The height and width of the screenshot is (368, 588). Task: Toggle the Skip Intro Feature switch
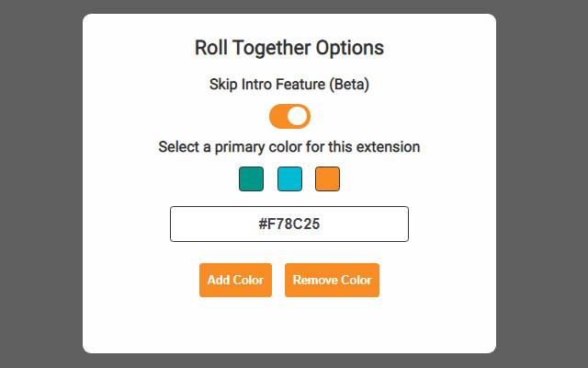coord(289,117)
